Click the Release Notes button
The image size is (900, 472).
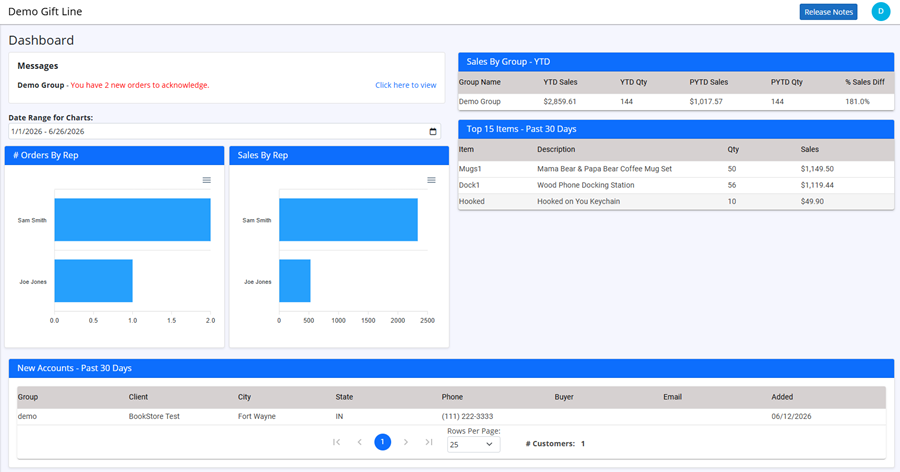(x=828, y=12)
